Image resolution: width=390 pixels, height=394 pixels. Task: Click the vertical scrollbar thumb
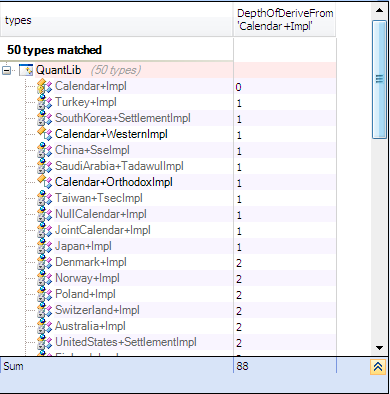(379, 79)
